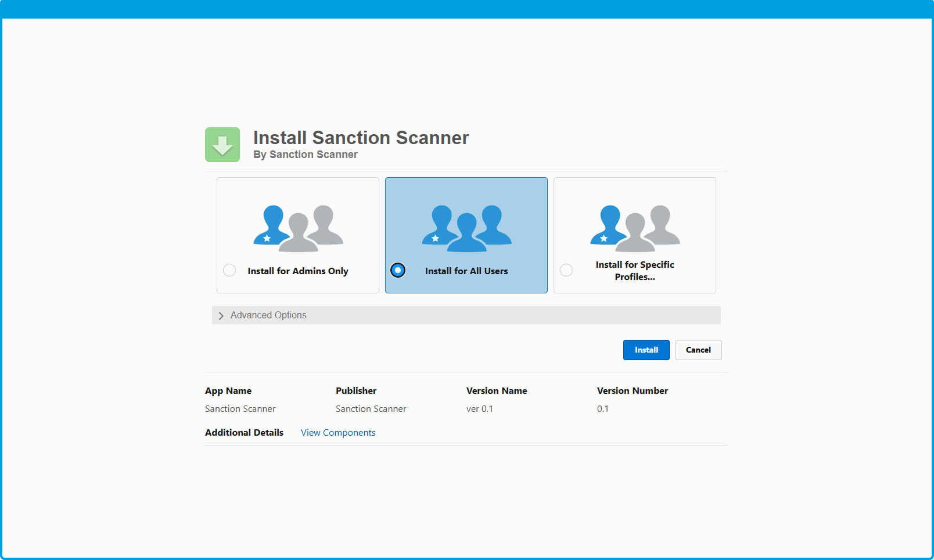Click the Specific Profiles user group icon
934x560 pixels.
[635, 228]
